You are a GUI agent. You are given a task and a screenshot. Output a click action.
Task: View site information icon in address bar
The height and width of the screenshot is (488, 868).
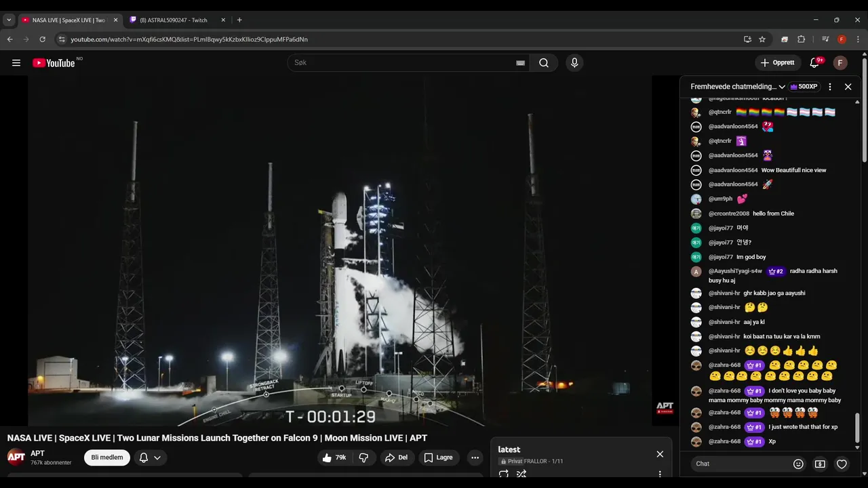pyautogui.click(x=62, y=39)
